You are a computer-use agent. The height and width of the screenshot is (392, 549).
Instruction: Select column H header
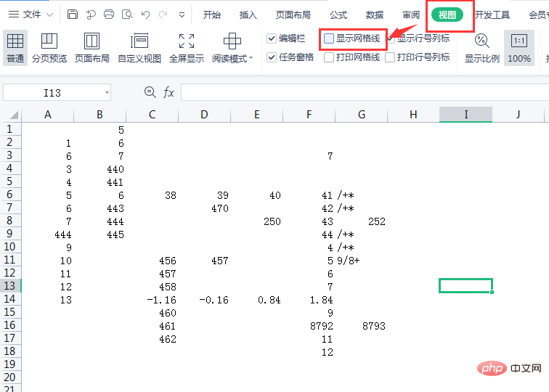(413, 115)
